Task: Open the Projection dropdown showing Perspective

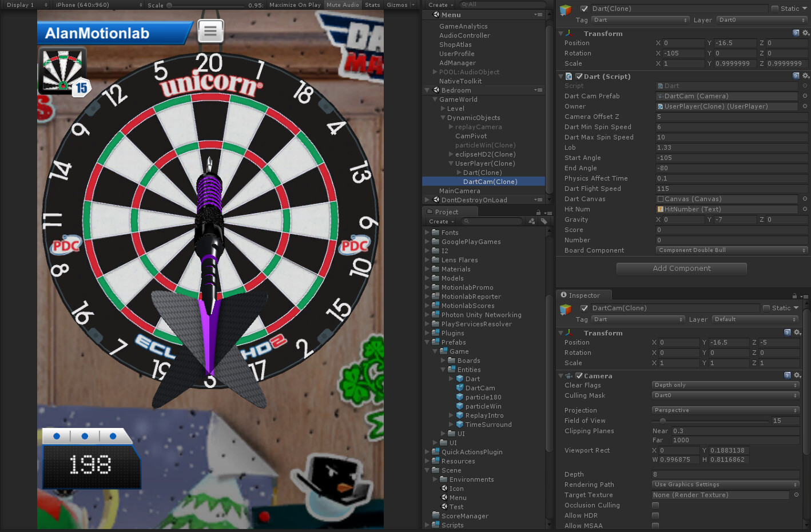Action: pyautogui.click(x=725, y=410)
